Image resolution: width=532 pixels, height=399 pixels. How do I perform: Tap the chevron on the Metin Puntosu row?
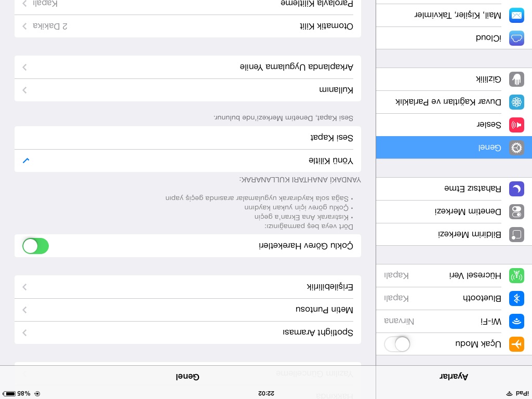24,310
